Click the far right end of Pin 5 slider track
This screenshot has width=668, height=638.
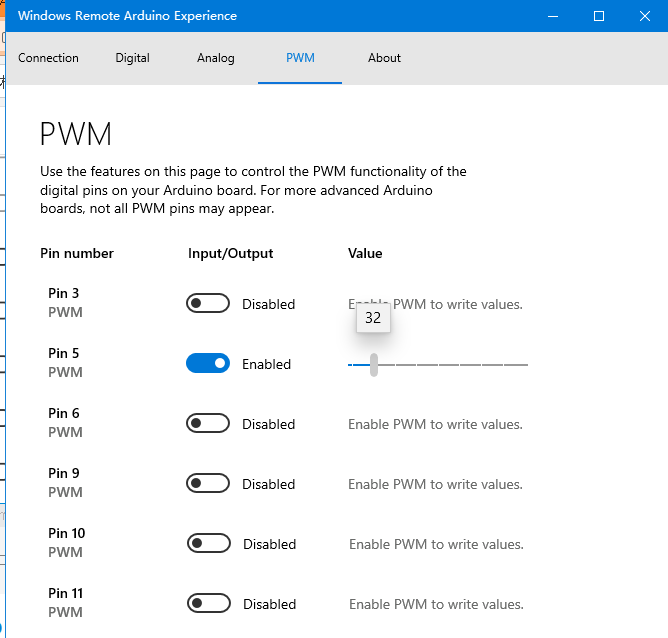tap(525, 365)
